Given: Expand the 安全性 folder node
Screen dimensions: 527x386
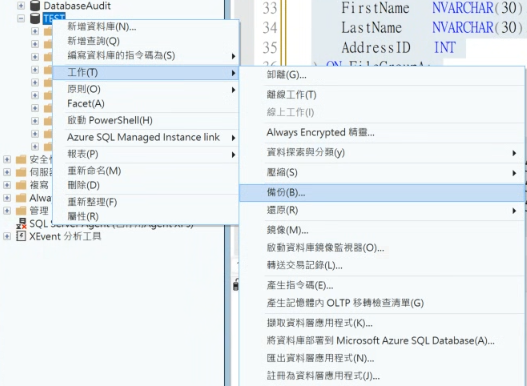Looking at the screenshot, I should click(7, 159).
